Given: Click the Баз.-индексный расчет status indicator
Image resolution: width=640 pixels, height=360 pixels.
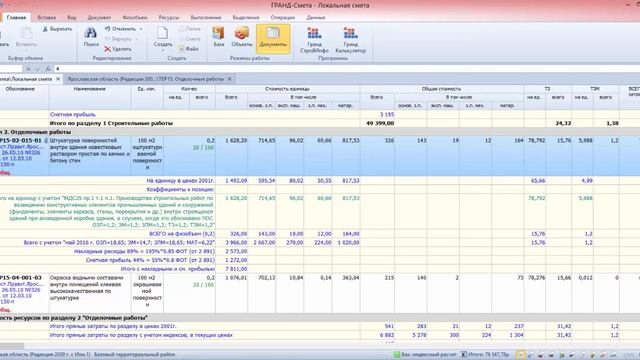Looking at the screenshot, I should 425,355.
